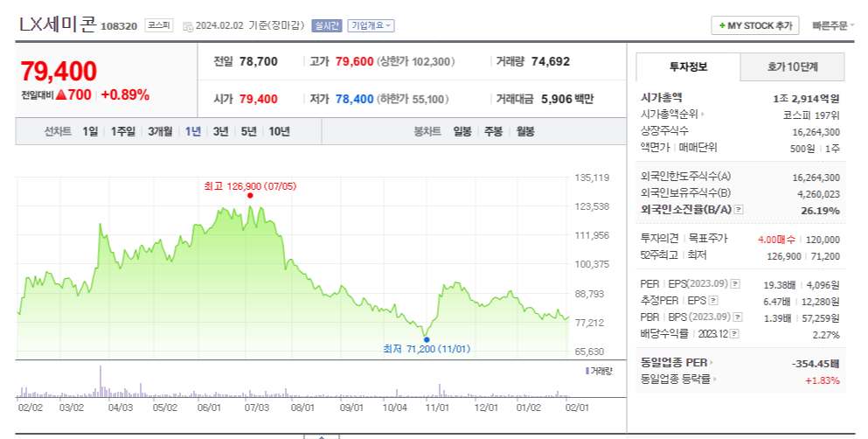Click the 동일업종 PER value -354.45배
Image resolution: width=868 pixels, height=439 pixels.
(x=816, y=365)
